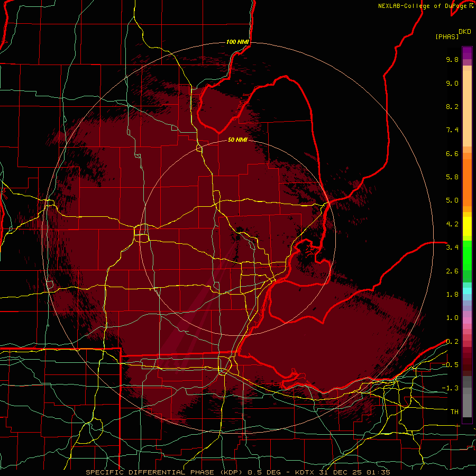Click the 100 NMI range ring label
The height and width of the screenshot is (476, 476).
237,42
